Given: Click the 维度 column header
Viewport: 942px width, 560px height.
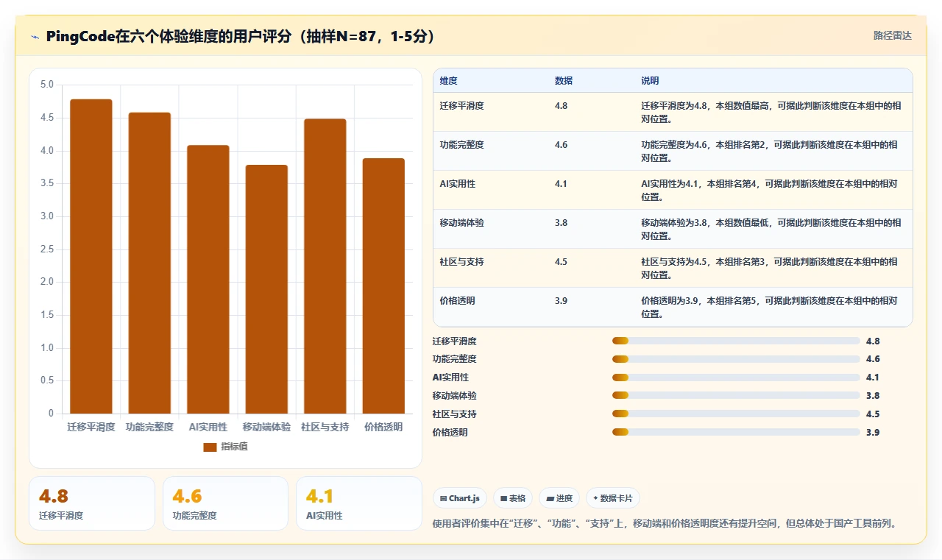Looking at the screenshot, I should [x=448, y=80].
